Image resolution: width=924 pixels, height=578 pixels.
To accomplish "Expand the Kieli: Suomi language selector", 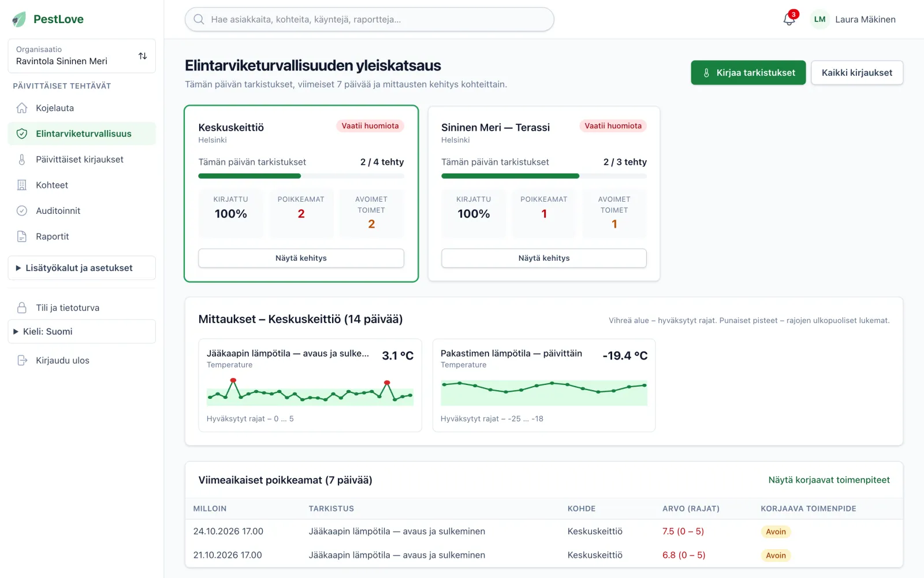I will pos(81,331).
